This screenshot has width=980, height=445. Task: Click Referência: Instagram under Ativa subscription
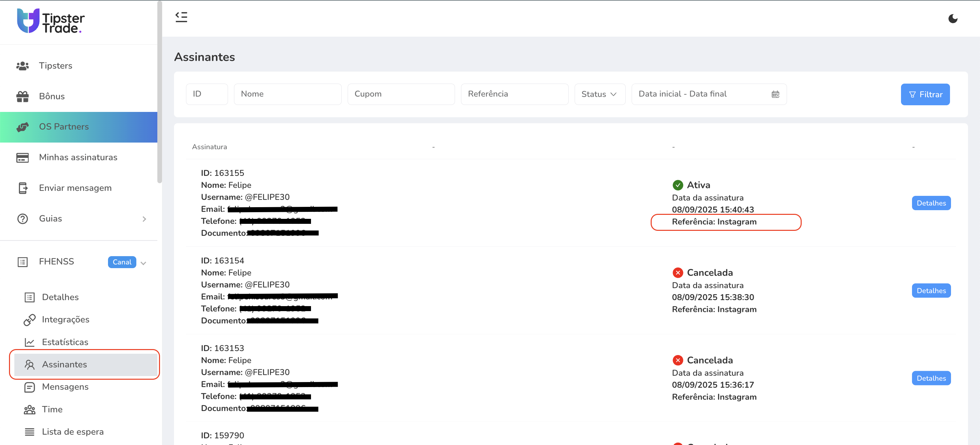(714, 222)
